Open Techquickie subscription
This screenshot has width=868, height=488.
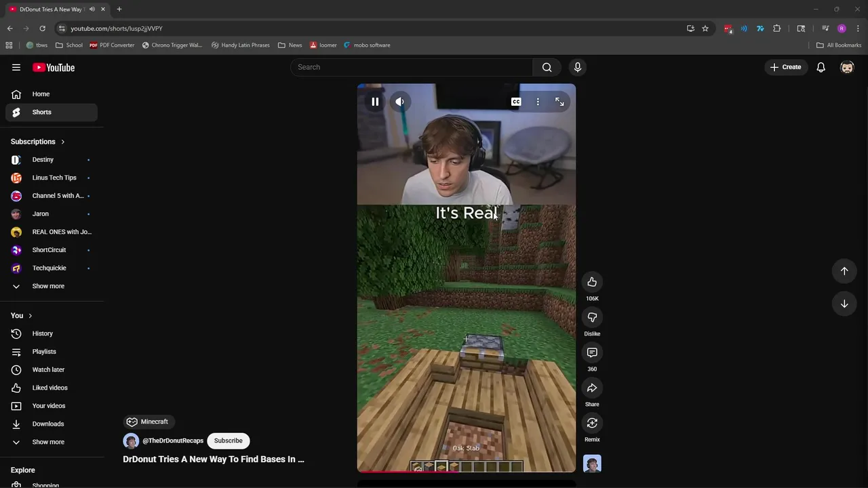click(52, 268)
